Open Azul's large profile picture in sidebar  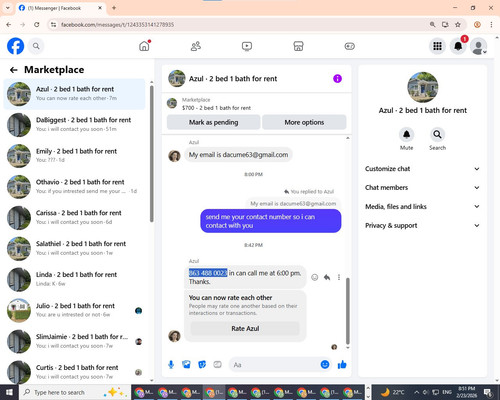(x=423, y=87)
